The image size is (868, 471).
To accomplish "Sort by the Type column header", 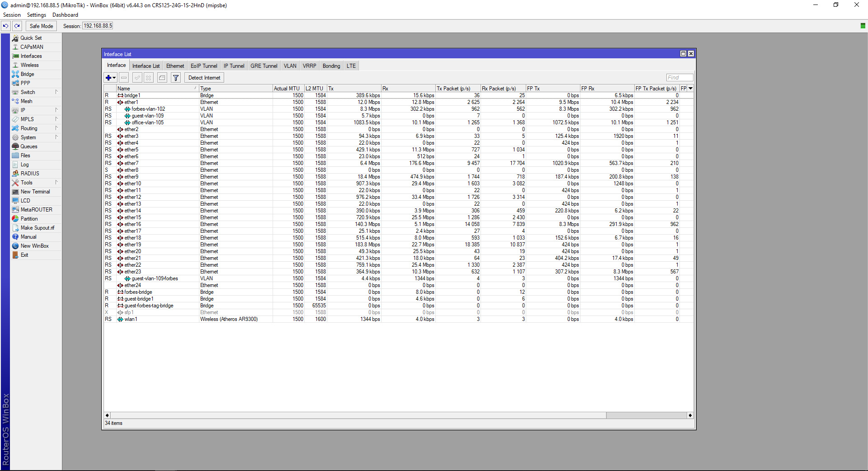I will (x=236, y=89).
